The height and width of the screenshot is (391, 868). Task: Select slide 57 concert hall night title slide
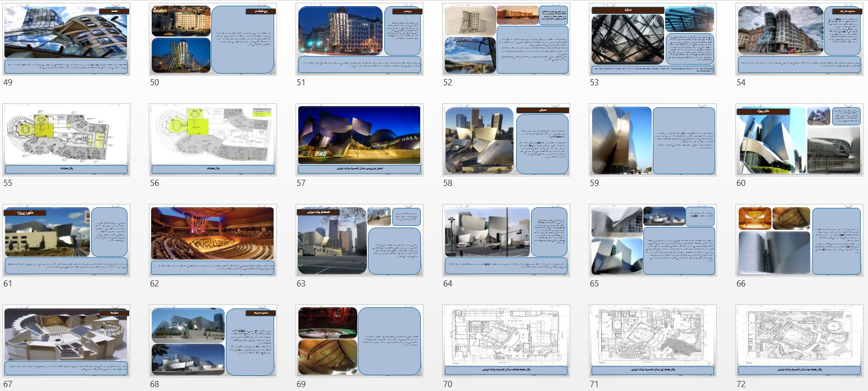pos(360,140)
